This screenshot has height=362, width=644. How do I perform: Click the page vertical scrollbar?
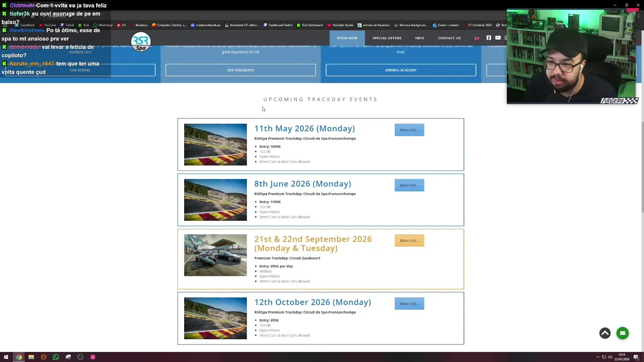642,167
